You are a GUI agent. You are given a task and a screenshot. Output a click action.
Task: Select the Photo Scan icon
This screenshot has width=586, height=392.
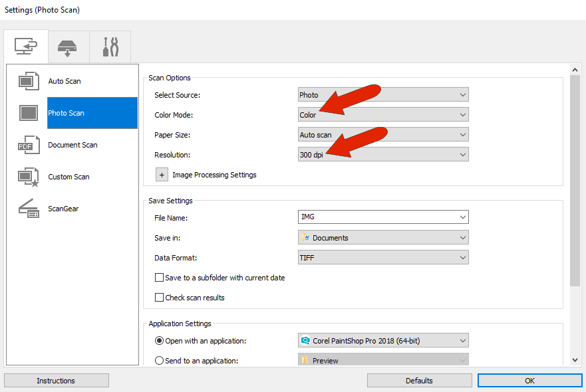(29, 113)
